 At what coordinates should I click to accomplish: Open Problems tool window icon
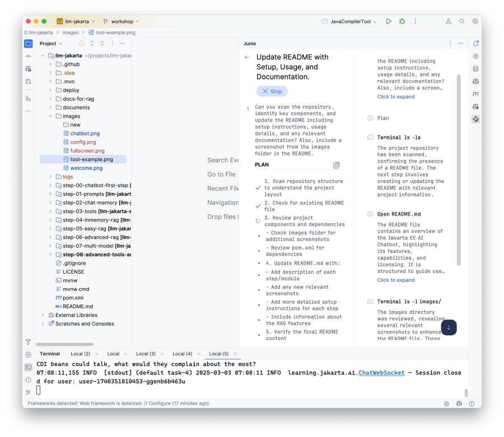29,380
